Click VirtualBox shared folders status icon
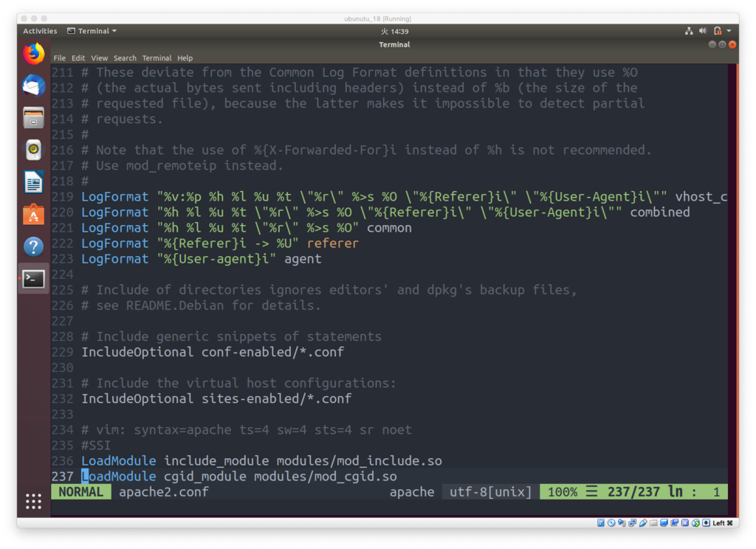This screenshot has height=549, width=756. coord(653,523)
